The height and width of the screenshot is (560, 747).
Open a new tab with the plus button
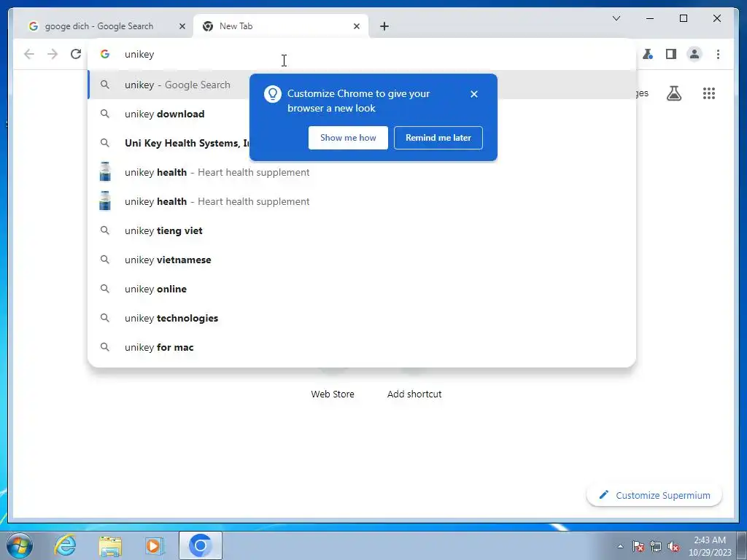pos(384,26)
